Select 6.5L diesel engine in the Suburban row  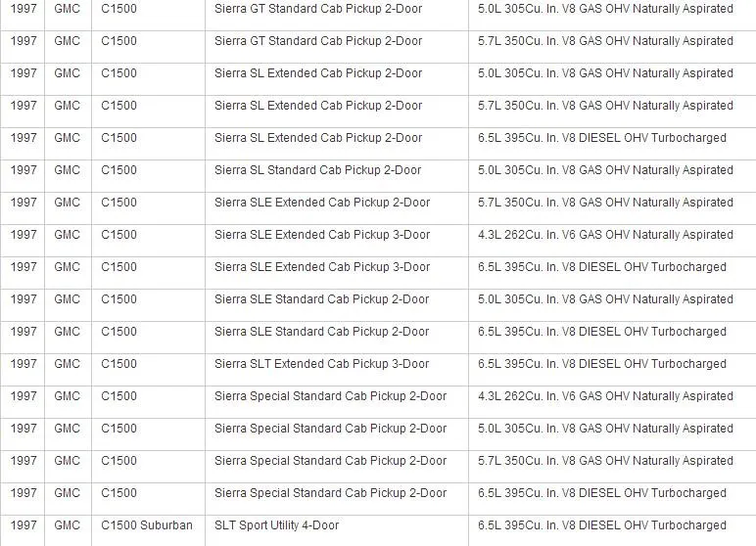point(602,525)
